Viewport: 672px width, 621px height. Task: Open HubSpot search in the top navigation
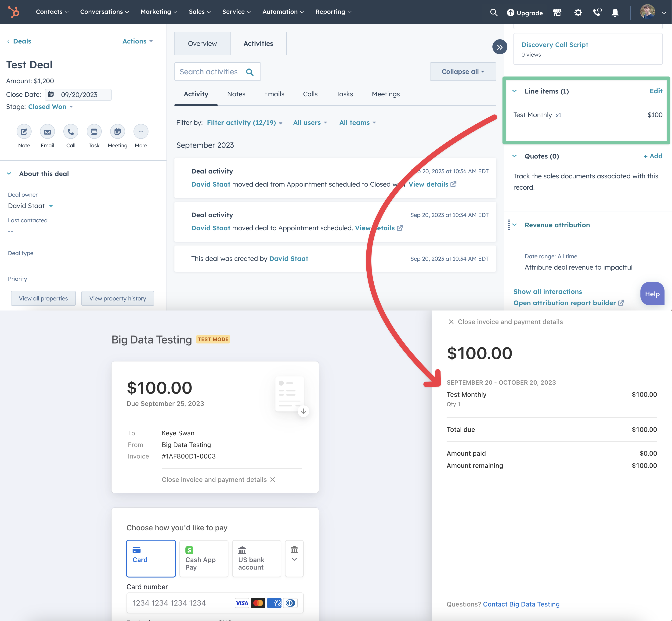(494, 12)
